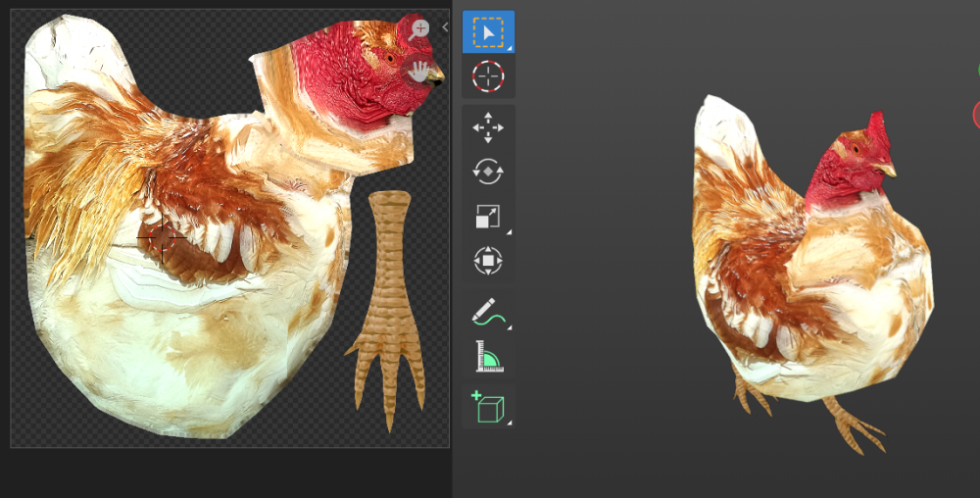The image size is (980, 498).
Task: Enable the Transform tool
Action: tap(488, 260)
